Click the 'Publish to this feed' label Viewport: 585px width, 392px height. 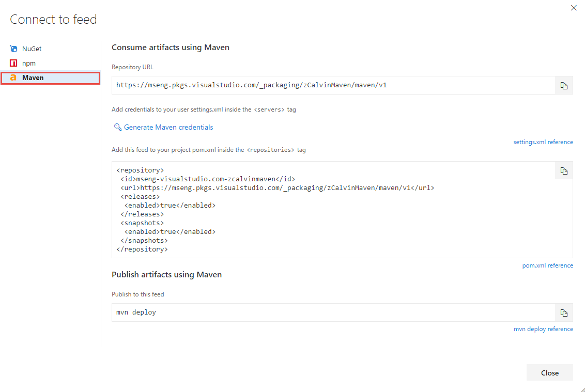tap(137, 294)
